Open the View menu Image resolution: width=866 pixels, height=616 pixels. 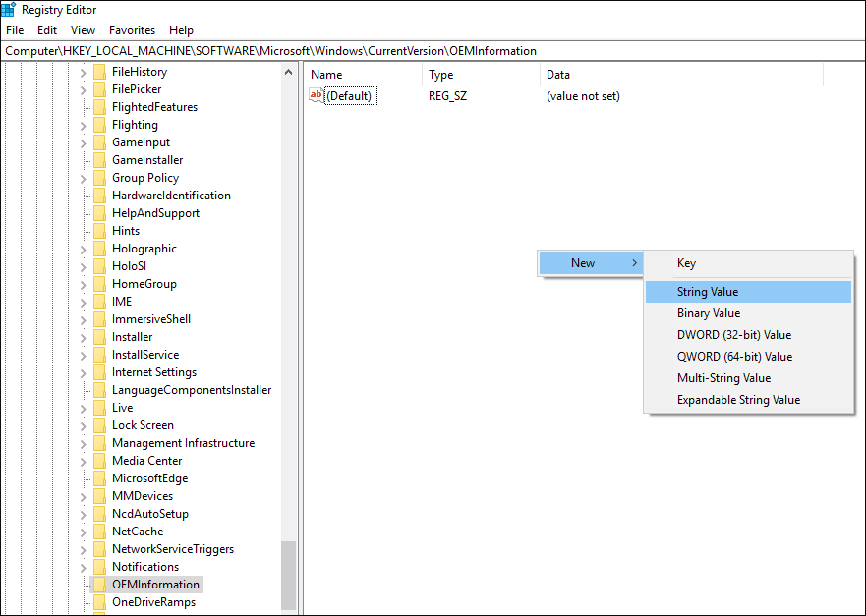pyautogui.click(x=83, y=30)
